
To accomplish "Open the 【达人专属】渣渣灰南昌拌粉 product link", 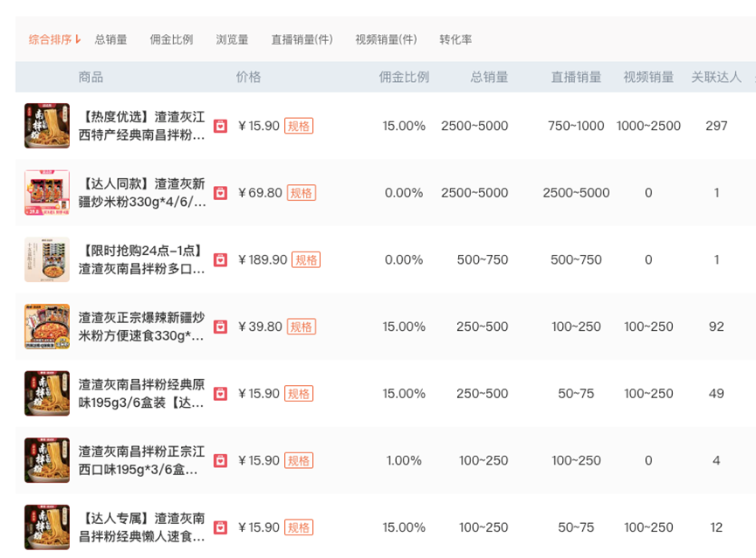I will coord(142,527).
